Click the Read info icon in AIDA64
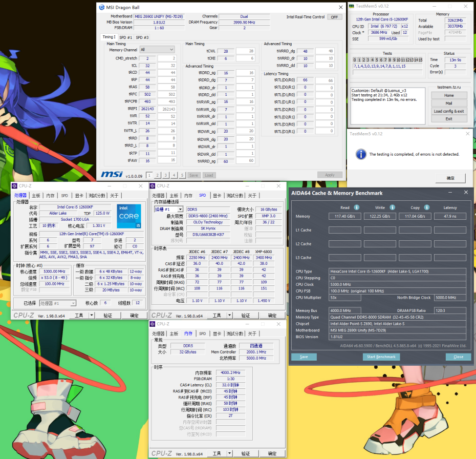This screenshot has height=459, width=476. coord(356,207)
